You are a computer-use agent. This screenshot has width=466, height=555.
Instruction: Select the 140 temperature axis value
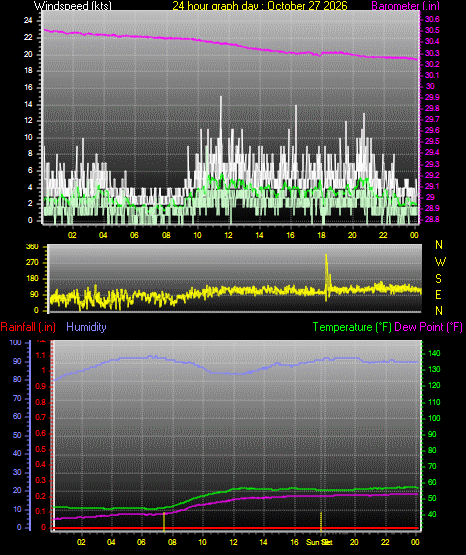click(434, 354)
